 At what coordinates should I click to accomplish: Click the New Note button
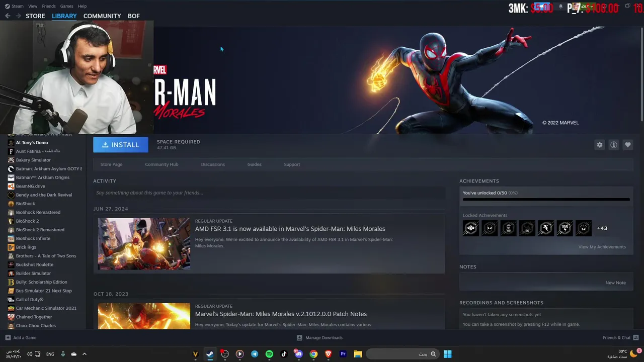615,283
